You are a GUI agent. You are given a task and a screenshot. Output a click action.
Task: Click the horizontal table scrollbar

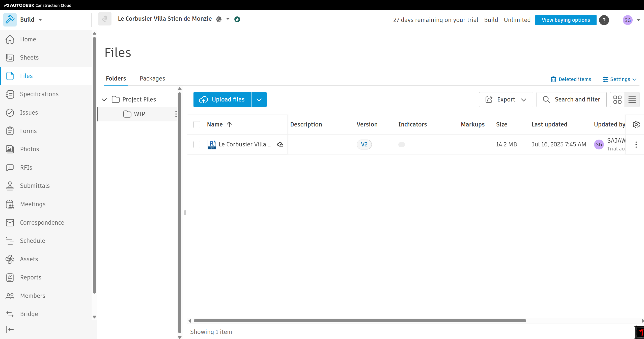[x=360, y=321]
